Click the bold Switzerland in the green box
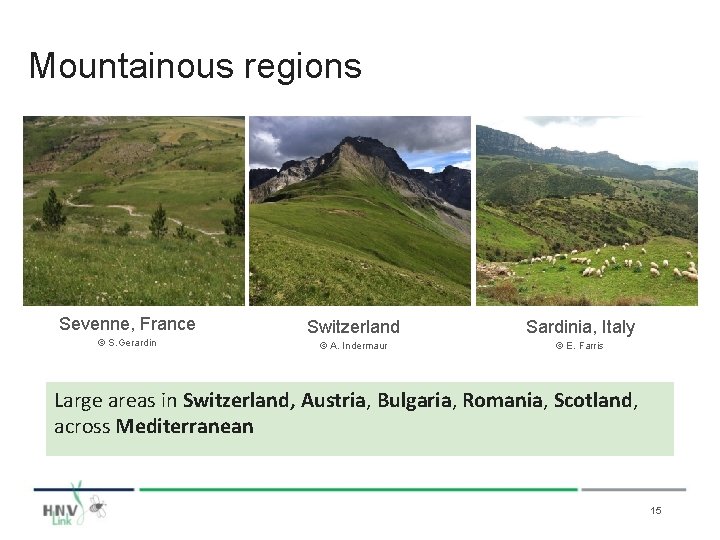The height and width of the screenshot is (540, 720). point(237,401)
